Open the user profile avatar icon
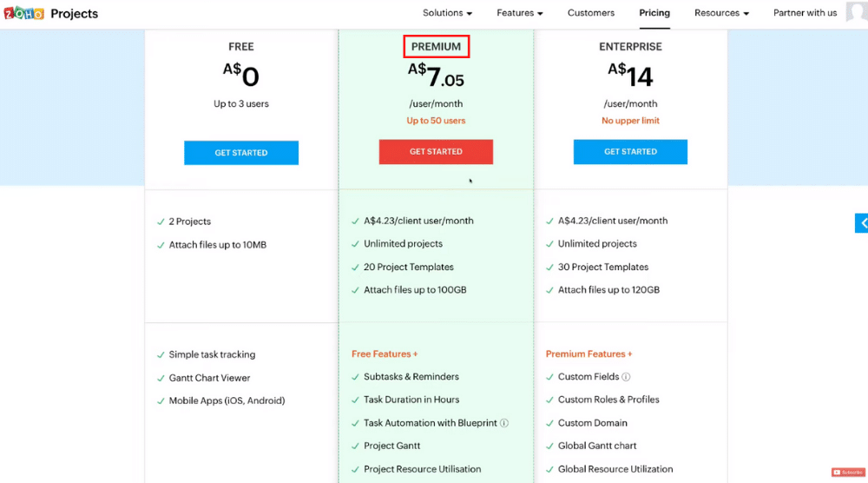The image size is (868, 483). (x=857, y=11)
